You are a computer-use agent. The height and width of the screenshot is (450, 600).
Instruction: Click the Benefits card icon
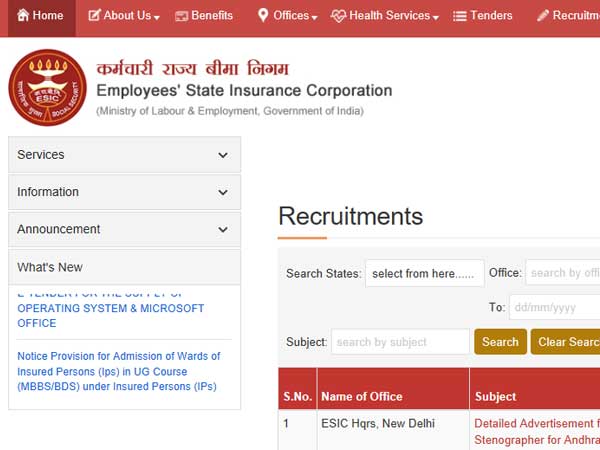point(182,16)
